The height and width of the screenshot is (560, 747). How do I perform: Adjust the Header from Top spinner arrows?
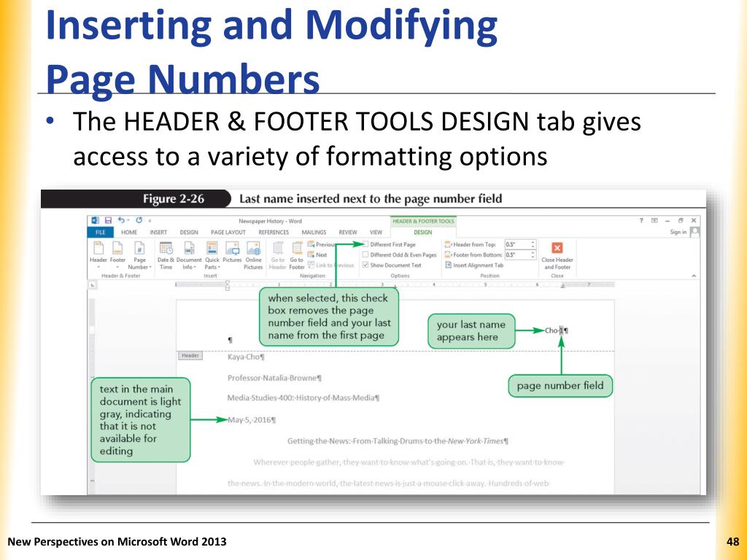533,244
